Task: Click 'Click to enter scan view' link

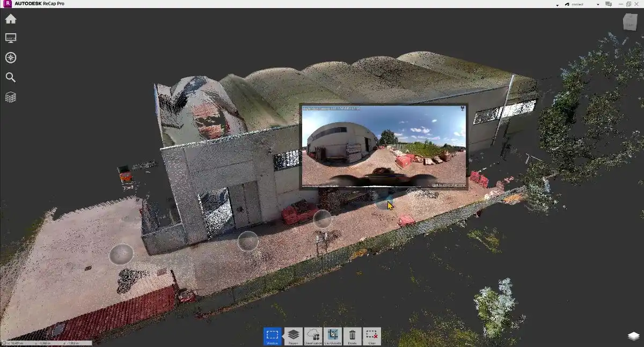Action: (448, 185)
